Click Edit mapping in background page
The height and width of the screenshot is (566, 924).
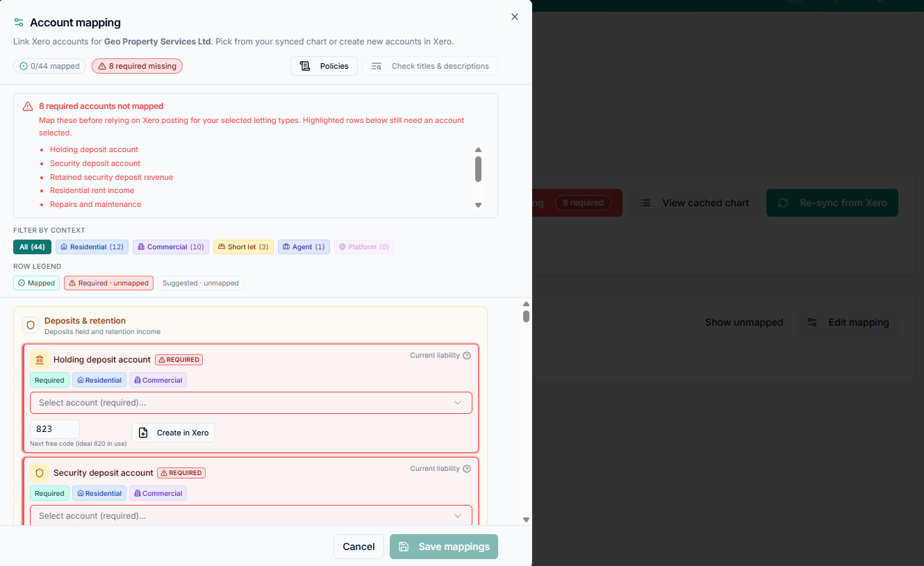pos(848,322)
